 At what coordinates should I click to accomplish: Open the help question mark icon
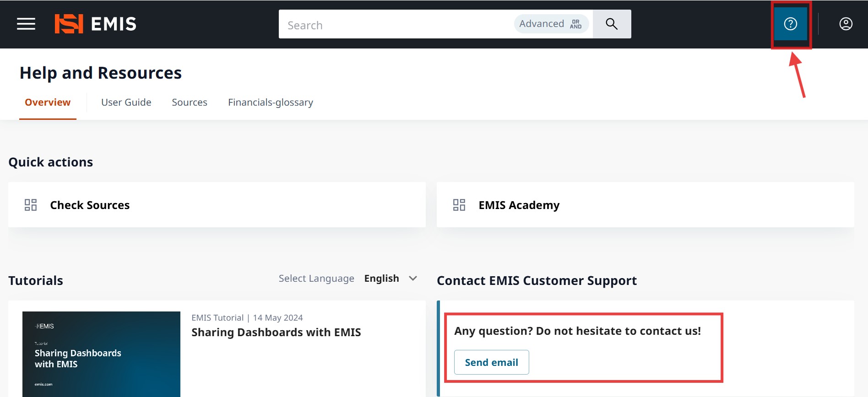[x=791, y=24]
